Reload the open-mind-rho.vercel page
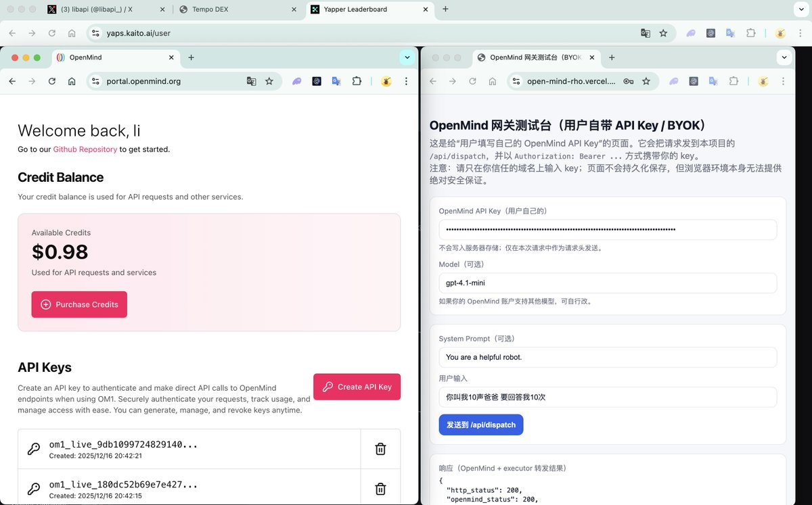Image resolution: width=812 pixels, height=505 pixels. 472,81
